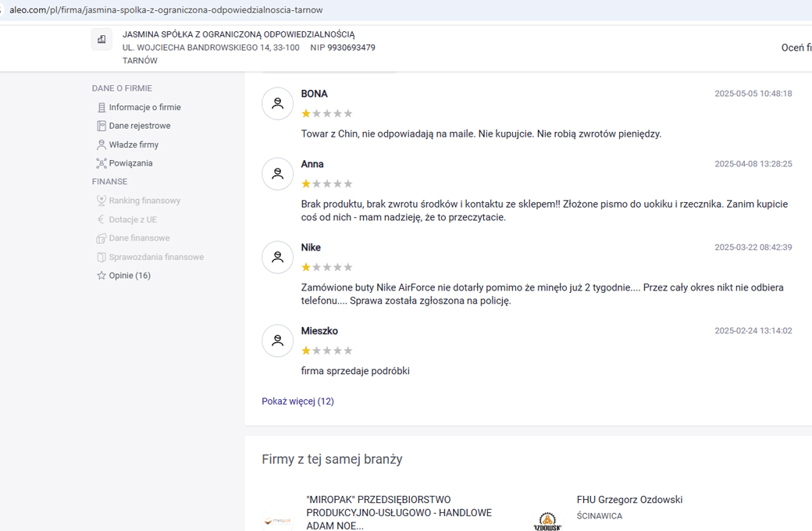Click the FINANSE sidebar heading
The width and height of the screenshot is (812, 531).
tap(110, 182)
